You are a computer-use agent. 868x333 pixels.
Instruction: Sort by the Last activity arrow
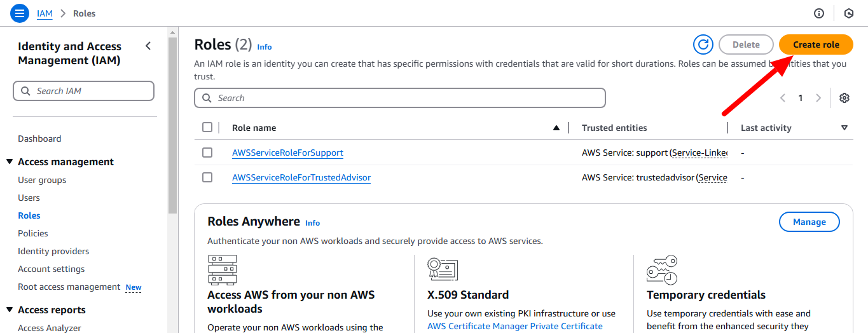pyautogui.click(x=844, y=128)
